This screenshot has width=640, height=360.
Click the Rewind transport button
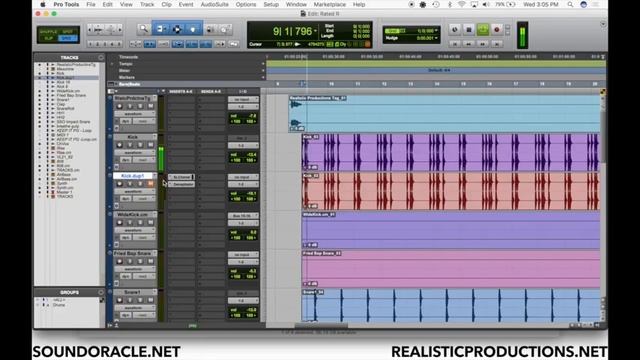pos(469,43)
